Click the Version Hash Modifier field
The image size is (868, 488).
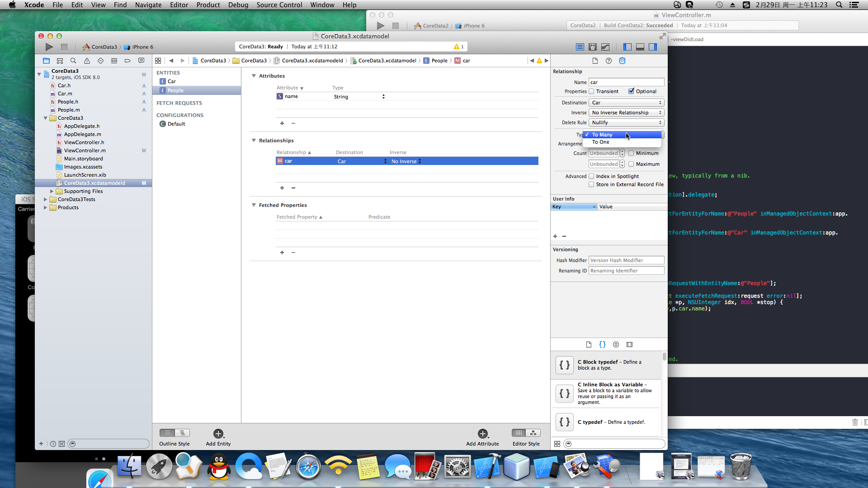(626, 260)
